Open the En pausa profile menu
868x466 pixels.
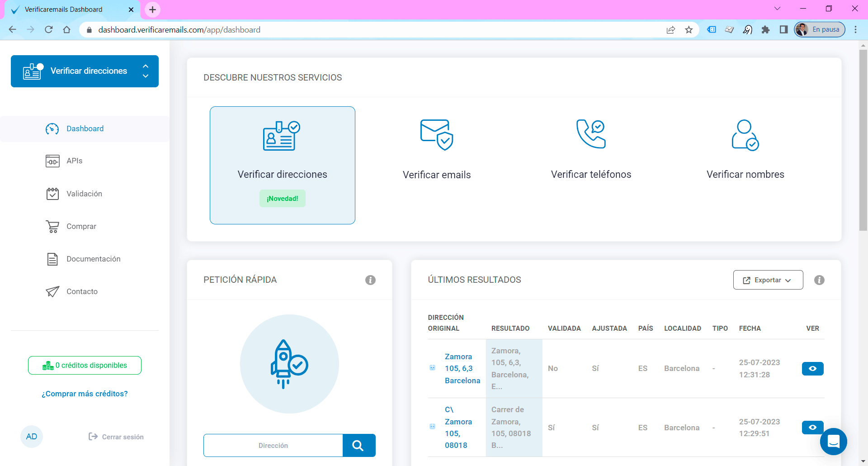820,30
